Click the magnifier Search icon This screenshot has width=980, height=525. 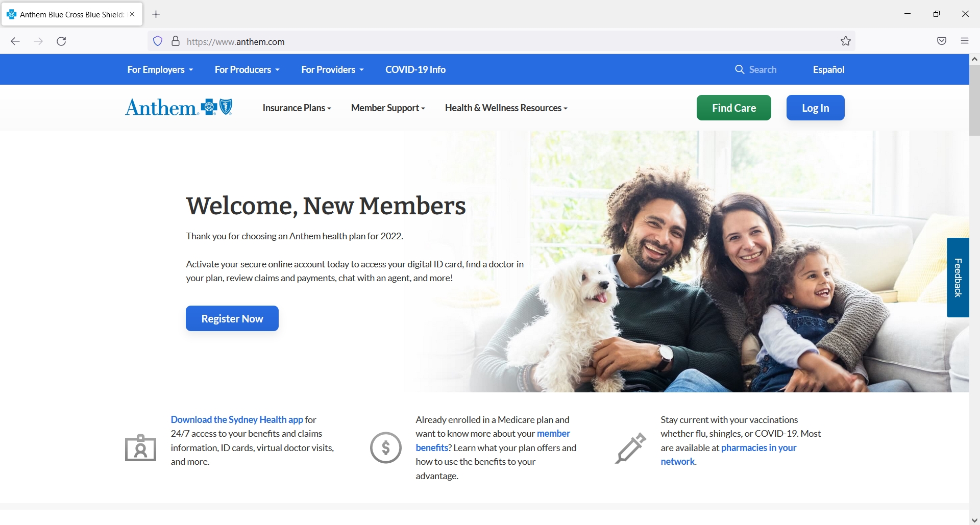click(740, 69)
